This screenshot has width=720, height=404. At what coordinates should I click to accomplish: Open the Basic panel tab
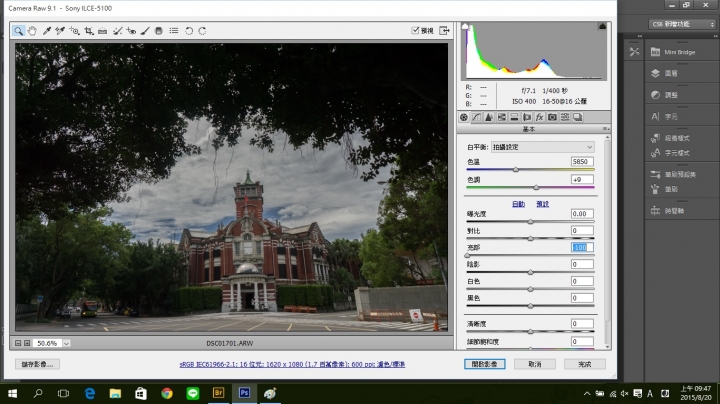[x=464, y=118]
